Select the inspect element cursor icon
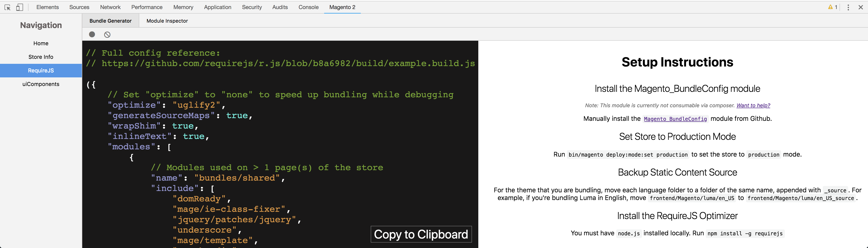868x248 pixels. pyautogui.click(x=7, y=7)
